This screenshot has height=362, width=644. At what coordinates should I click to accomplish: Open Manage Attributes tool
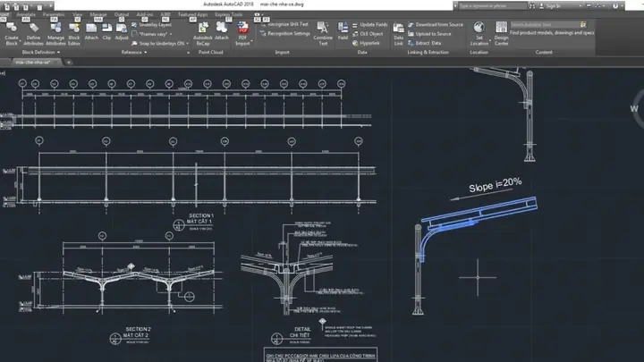point(55,33)
